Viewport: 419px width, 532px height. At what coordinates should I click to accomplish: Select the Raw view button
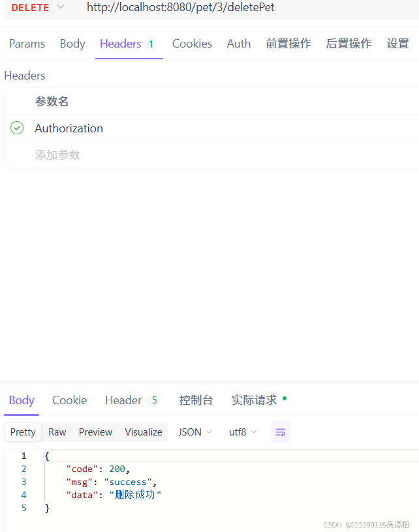(x=57, y=432)
